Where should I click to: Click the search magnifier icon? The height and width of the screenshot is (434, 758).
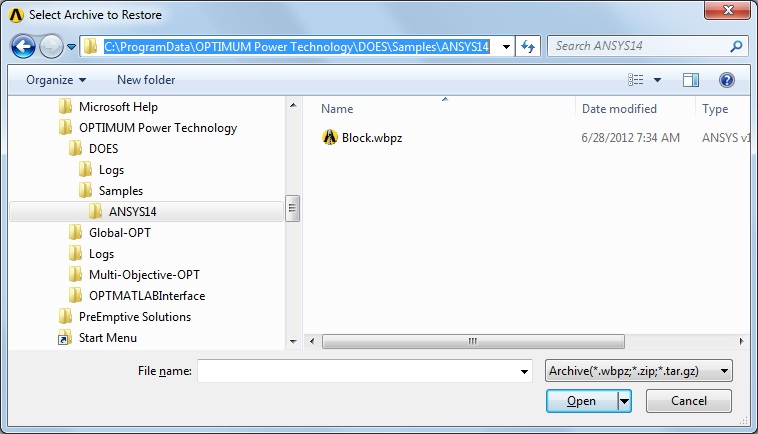tap(736, 46)
